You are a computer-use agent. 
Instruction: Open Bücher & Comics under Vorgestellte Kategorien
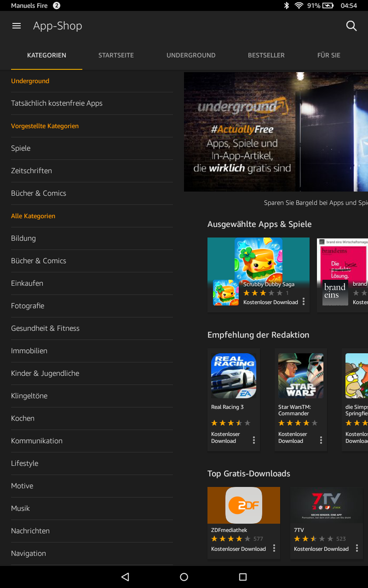92,194
